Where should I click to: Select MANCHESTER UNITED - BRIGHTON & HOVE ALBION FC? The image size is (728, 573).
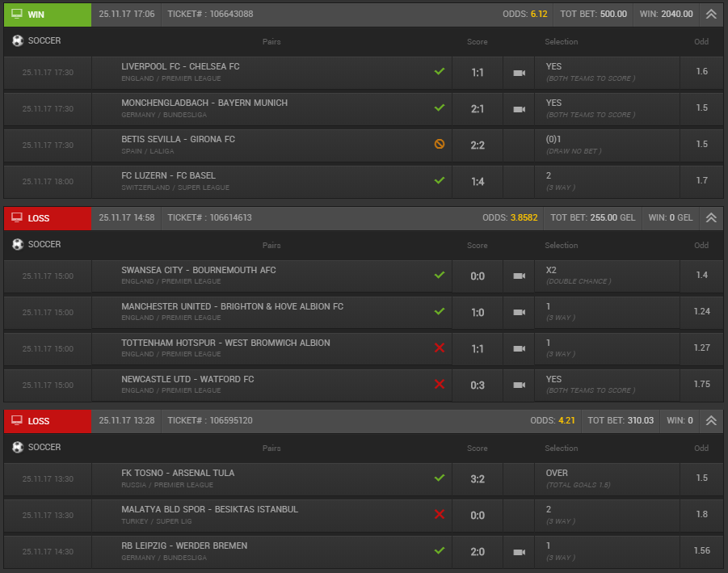pyautogui.click(x=232, y=306)
